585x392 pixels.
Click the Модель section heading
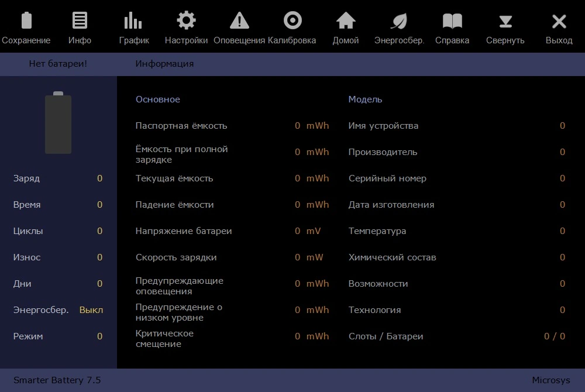(365, 99)
